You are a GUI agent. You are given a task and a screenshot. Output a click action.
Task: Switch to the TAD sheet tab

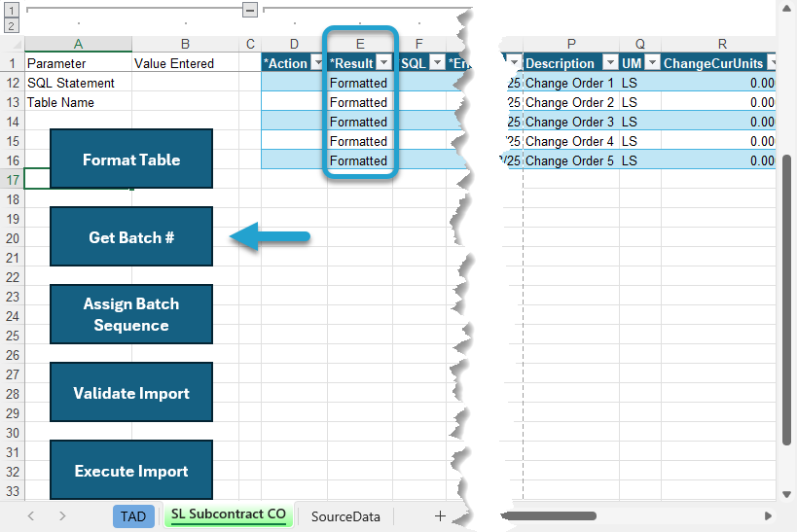[133, 516]
